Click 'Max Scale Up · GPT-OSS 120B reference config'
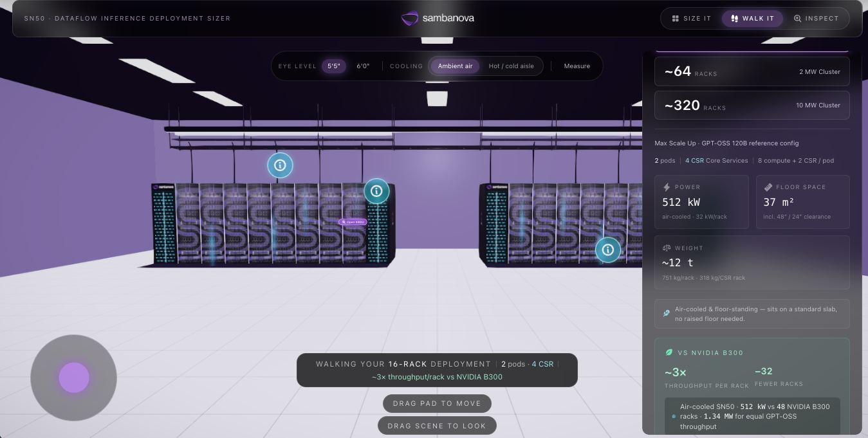This screenshot has width=868, height=438. (726, 143)
